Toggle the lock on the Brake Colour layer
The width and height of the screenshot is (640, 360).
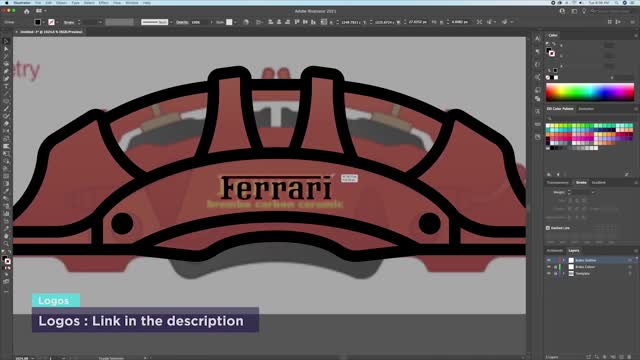click(555, 267)
